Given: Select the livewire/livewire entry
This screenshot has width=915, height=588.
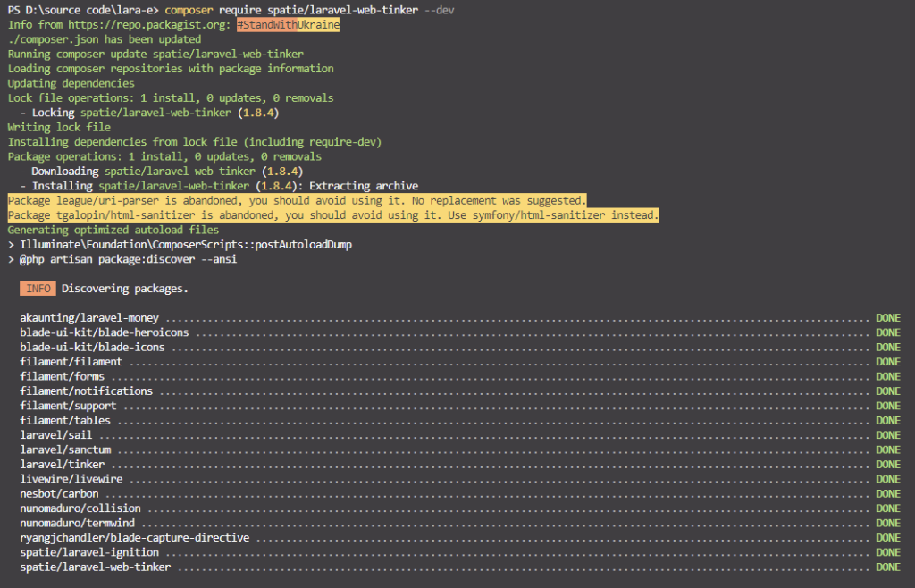Looking at the screenshot, I should [71, 479].
